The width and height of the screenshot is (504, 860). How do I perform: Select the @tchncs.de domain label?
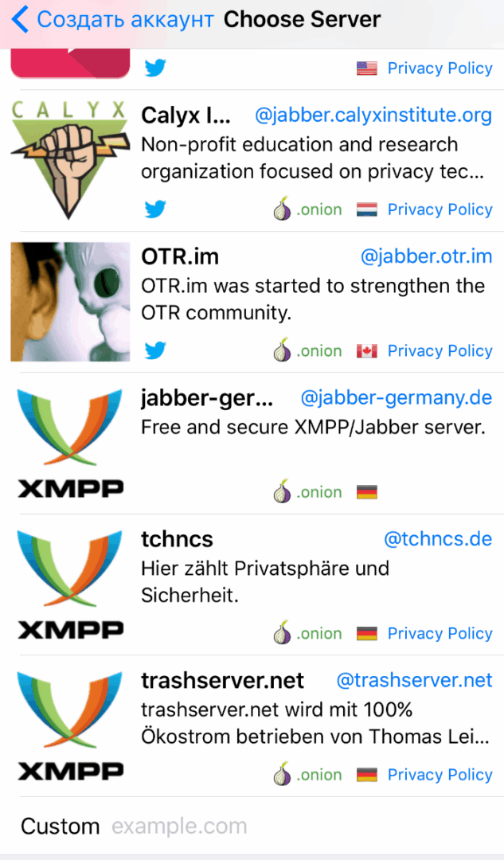438,538
